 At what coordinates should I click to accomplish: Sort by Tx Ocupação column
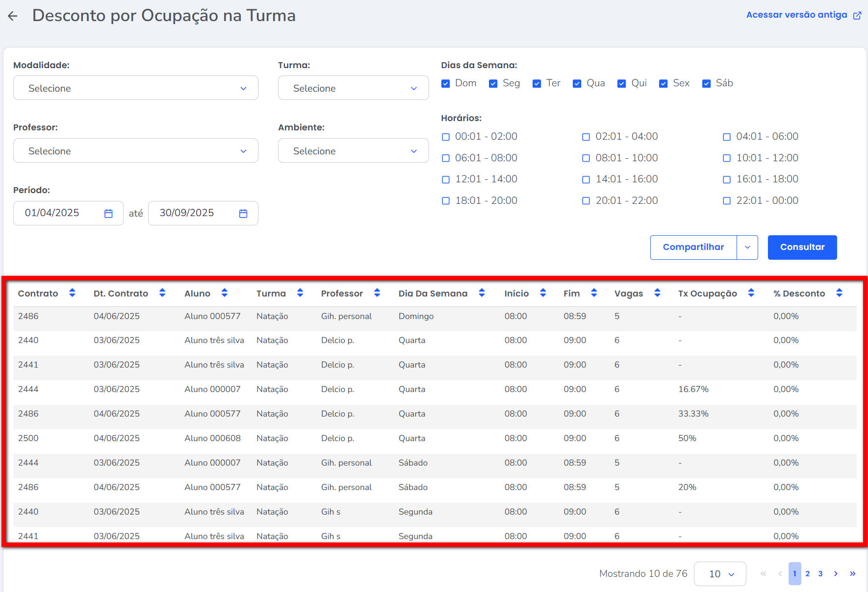751,293
